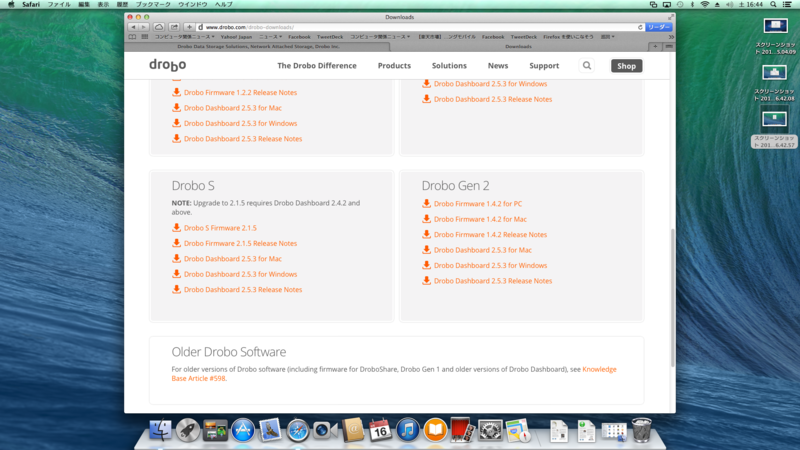Open FaceTime camera icon in Dock
Viewport: 800px width, 450px height.
tap(325, 430)
